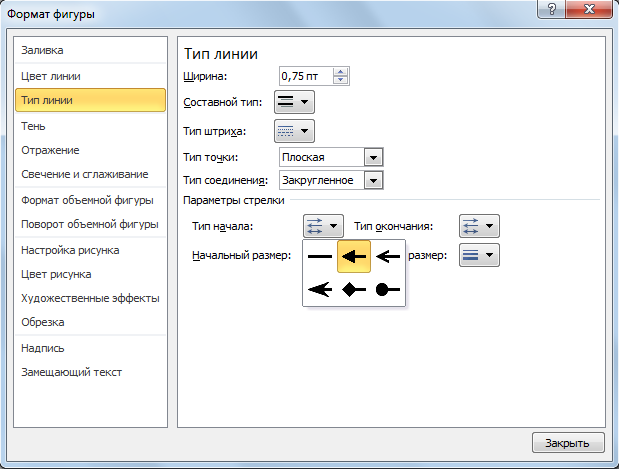Open the Тип штриха dropdown
The width and height of the screenshot is (619, 469).
pos(294,131)
